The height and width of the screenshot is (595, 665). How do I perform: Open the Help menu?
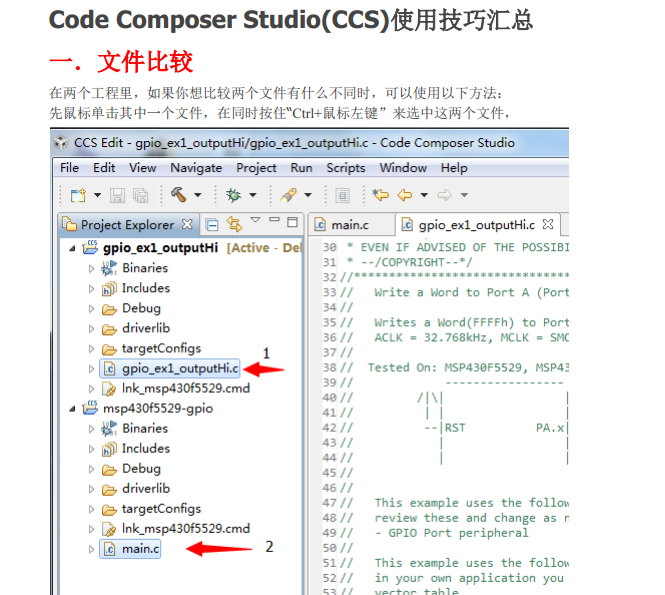point(454,168)
